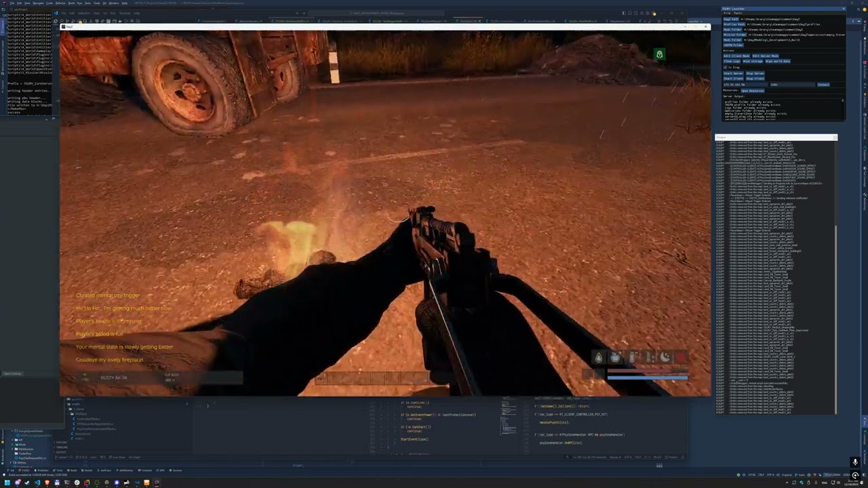The image size is (868, 488).
Task: Open Rider's AI Assistant side tab
Action: tap(865, 69)
